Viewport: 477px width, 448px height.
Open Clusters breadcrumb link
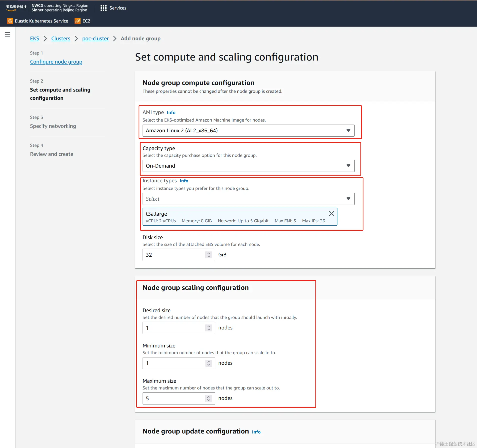[x=61, y=39]
